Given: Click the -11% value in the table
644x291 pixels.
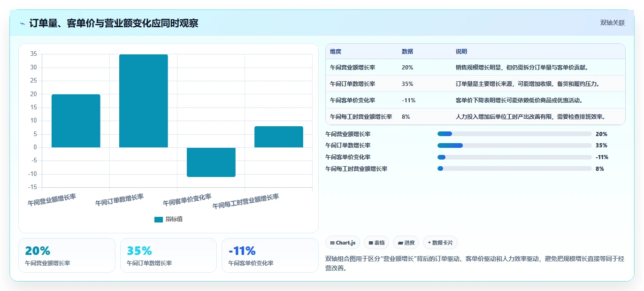Looking at the screenshot, I should (x=408, y=100).
